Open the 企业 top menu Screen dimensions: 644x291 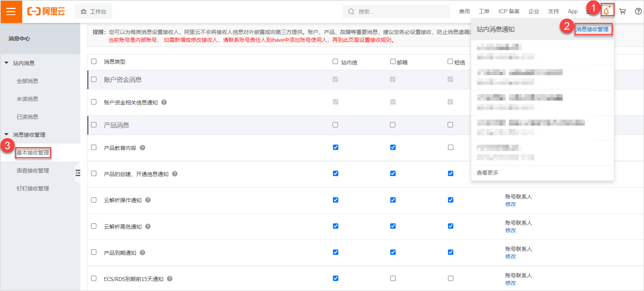[534, 11]
